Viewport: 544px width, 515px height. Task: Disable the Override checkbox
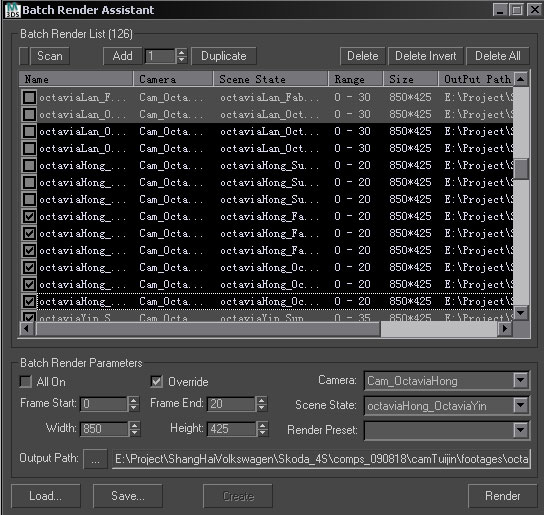pos(157,382)
